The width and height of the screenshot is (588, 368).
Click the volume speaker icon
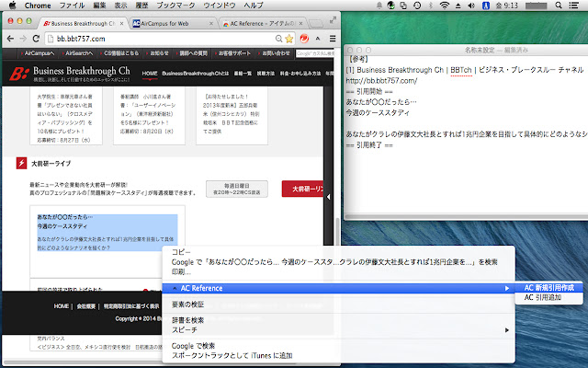[x=471, y=6]
